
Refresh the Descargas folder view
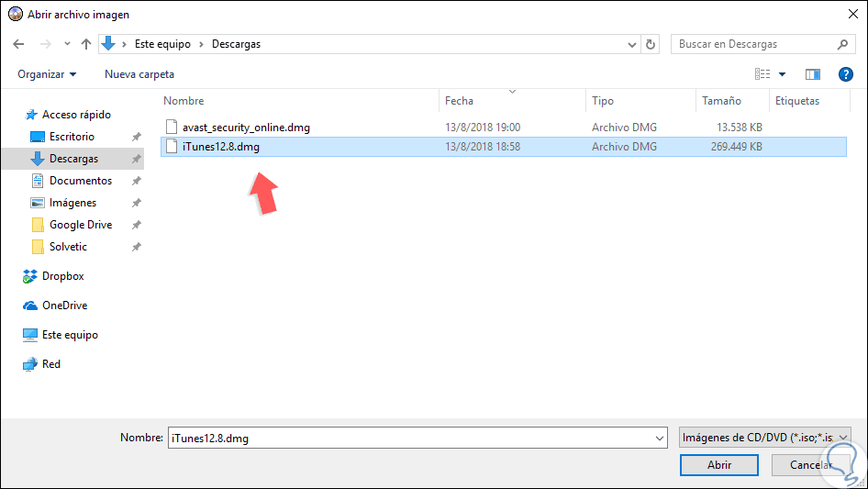[651, 44]
